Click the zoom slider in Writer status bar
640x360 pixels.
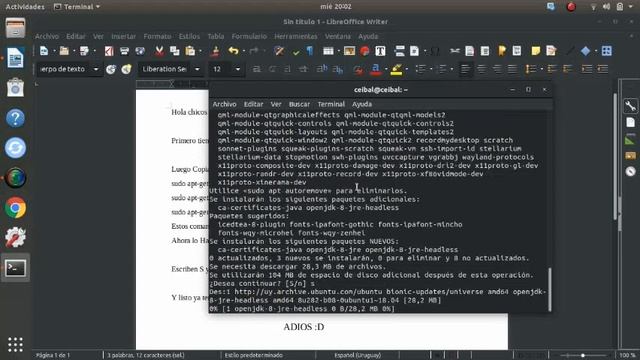tap(582, 356)
